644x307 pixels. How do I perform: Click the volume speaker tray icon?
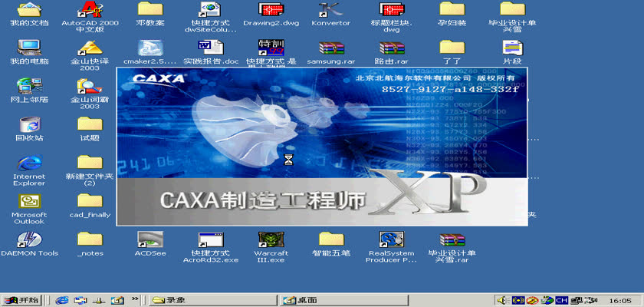coord(501,300)
